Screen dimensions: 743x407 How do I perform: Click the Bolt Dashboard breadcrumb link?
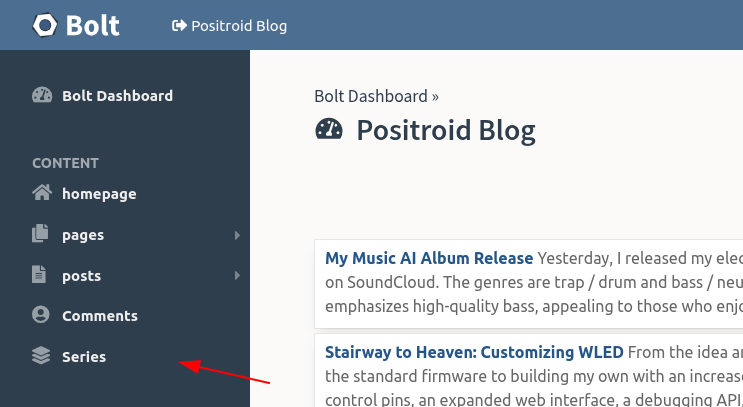[371, 96]
